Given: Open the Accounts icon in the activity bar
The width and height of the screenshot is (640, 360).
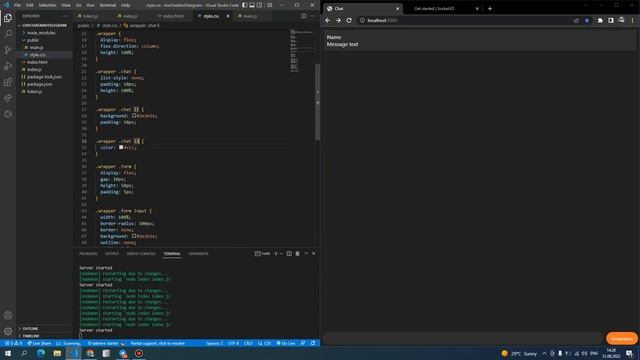Looking at the screenshot, I should (x=8, y=315).
